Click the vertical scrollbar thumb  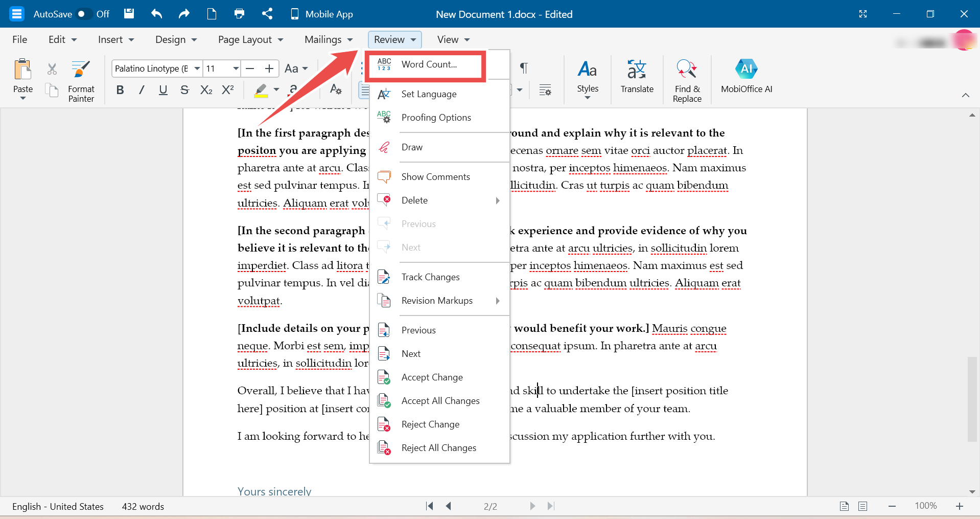tap(972, 399)
